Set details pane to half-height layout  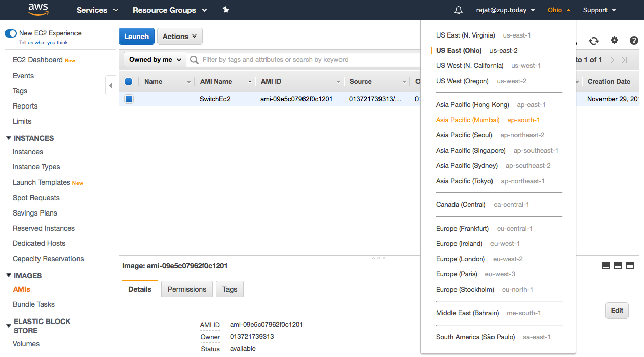pos(618,265)
